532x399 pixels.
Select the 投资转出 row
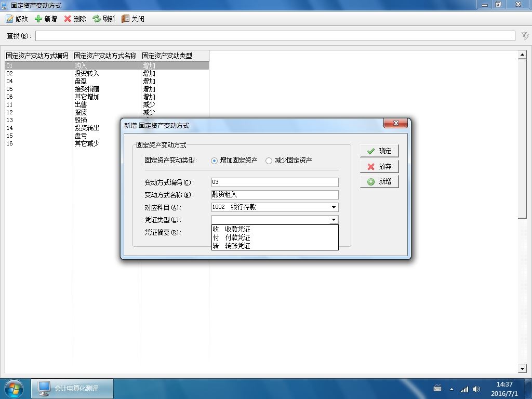click(x=63, y=128)
